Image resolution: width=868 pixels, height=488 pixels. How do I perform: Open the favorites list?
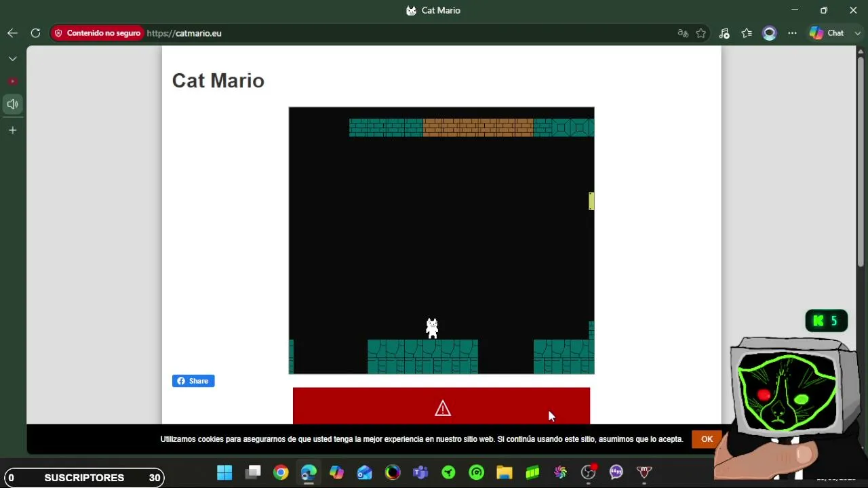click(x=747, y=33)
